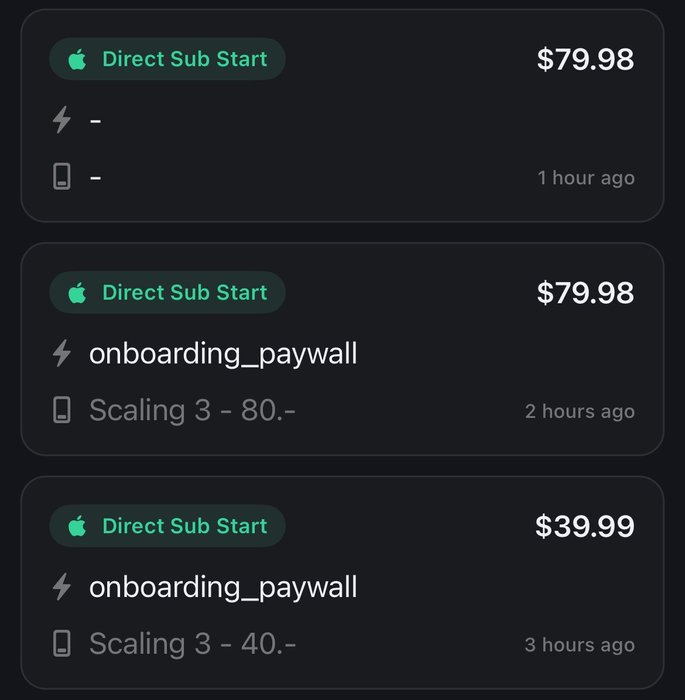
Task: Click lightning icon in the $39.99 card
Action: (x=62, y=587)
